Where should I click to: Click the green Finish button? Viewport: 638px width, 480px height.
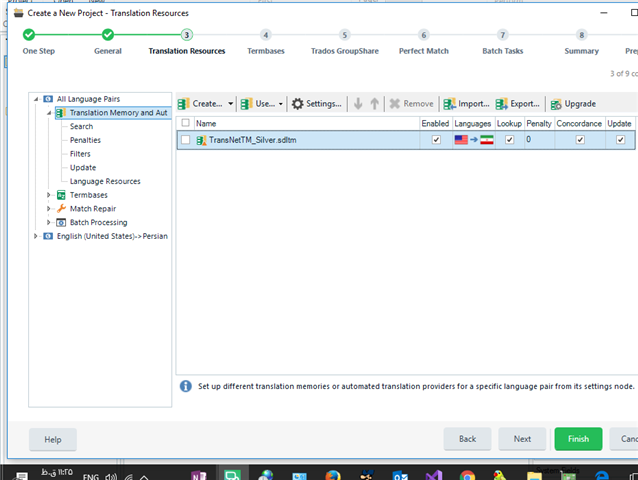[578, 439]
